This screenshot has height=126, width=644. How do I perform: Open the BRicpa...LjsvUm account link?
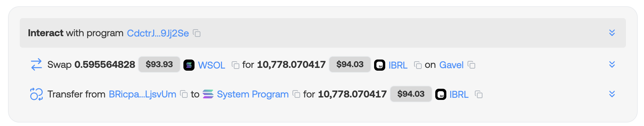pyautogui.click(x=142, y=94)
